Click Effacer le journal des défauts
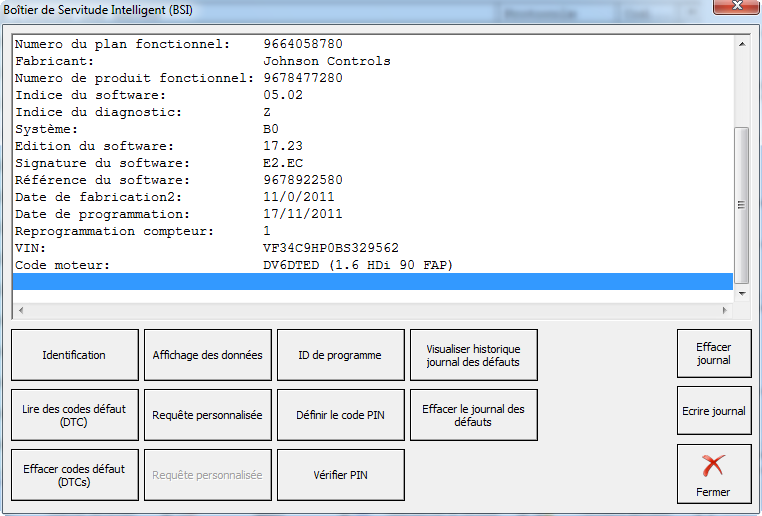Image resolution: width=762 pixels, height=516 pixels. 473,415
